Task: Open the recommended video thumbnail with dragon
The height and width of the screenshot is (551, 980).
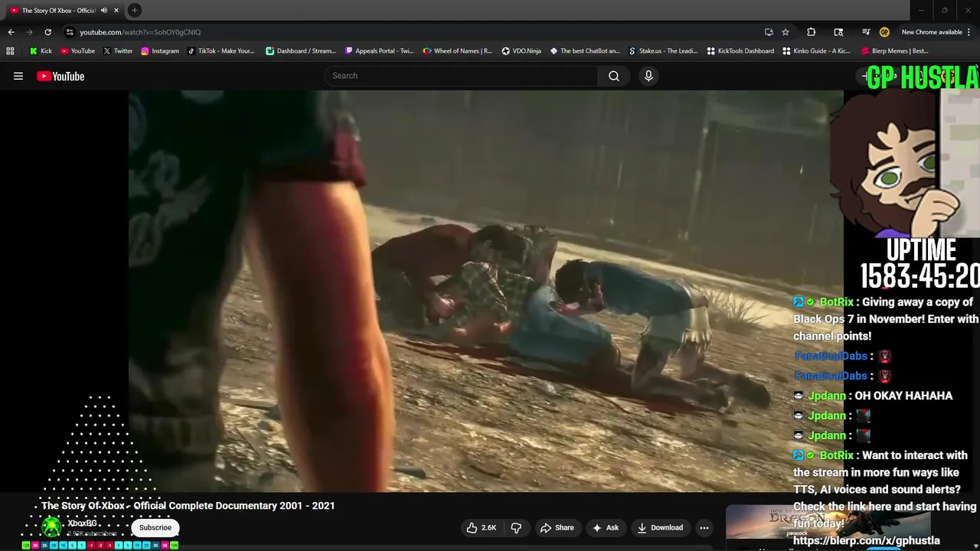Action: [827, 524]
